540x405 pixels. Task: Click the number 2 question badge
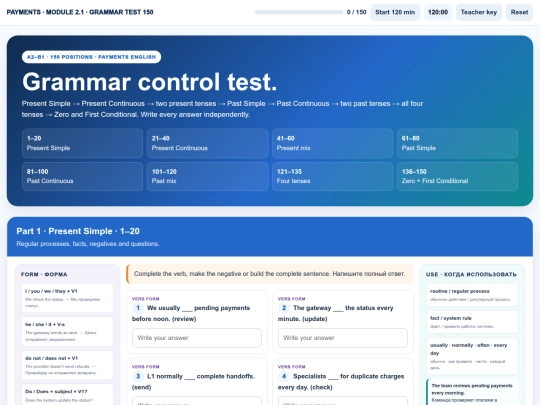284,308
